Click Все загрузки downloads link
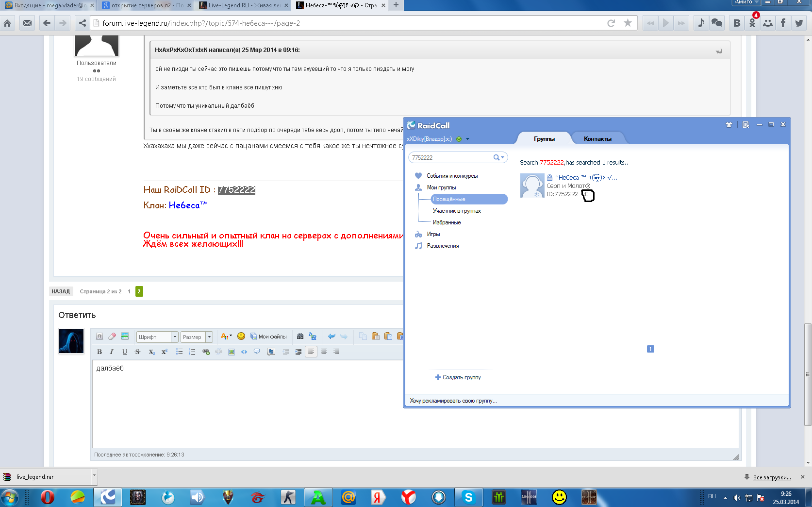The height and width of the screenshot is (507, 812). [772, 477]
